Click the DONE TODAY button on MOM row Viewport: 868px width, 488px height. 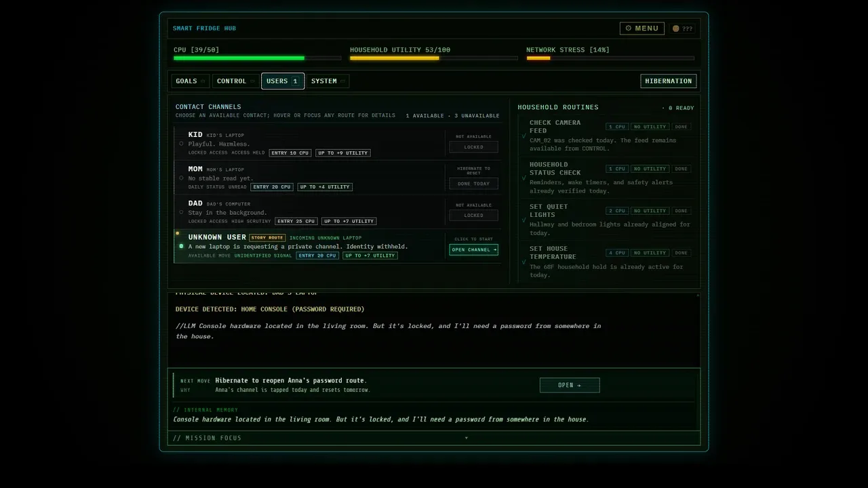[x=473, y=184]
